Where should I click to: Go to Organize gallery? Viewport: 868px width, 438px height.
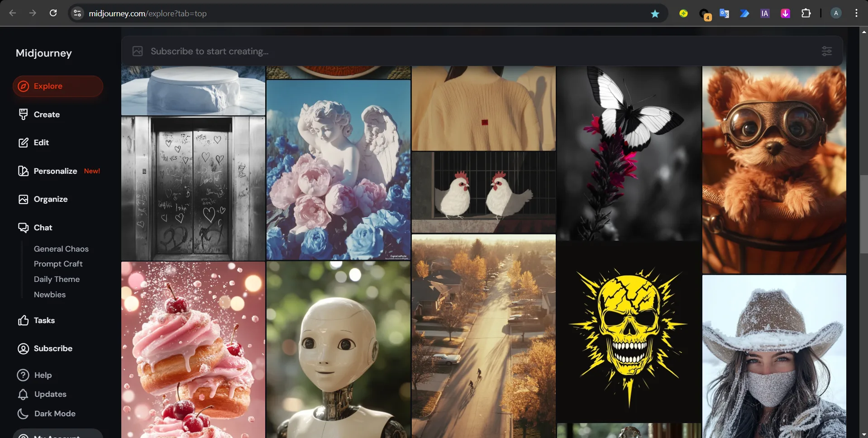pos(50,199)
